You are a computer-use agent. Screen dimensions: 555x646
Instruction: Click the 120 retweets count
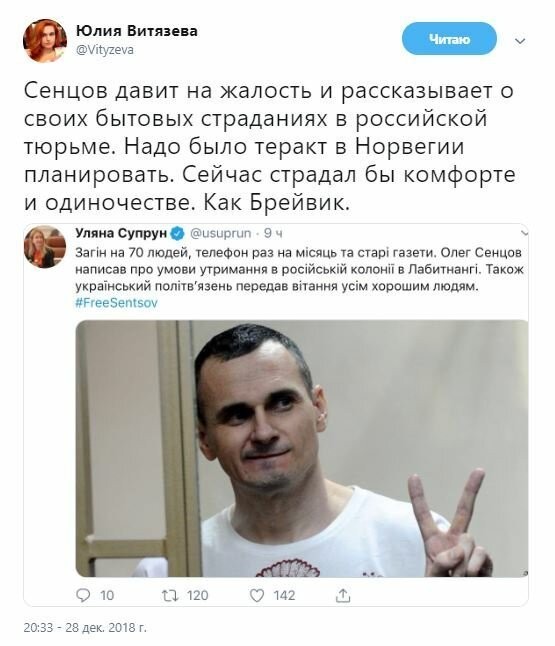point(198,595)
